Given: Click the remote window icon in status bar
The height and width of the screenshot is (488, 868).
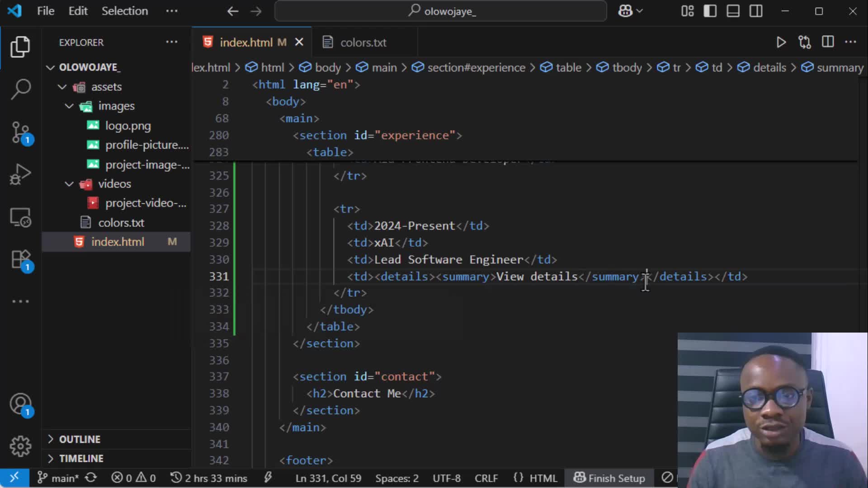Looking at the screenshot, I should tap(14, 478).
